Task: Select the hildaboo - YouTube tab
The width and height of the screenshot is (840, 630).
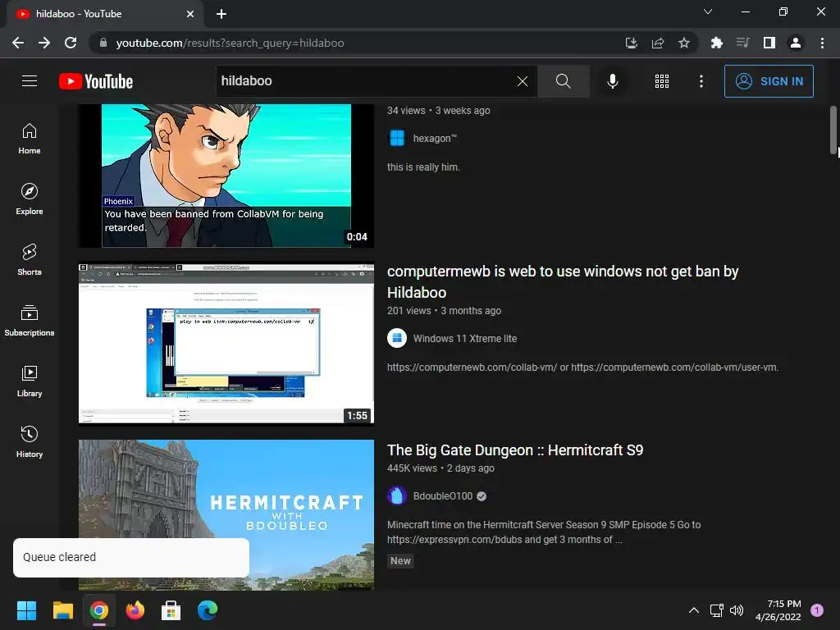Action: pyautogui.click(x=104, y=15)
